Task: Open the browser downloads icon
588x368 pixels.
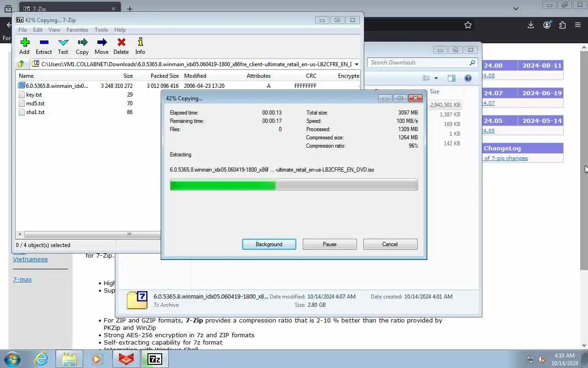Action: click(x=531, y=25)
